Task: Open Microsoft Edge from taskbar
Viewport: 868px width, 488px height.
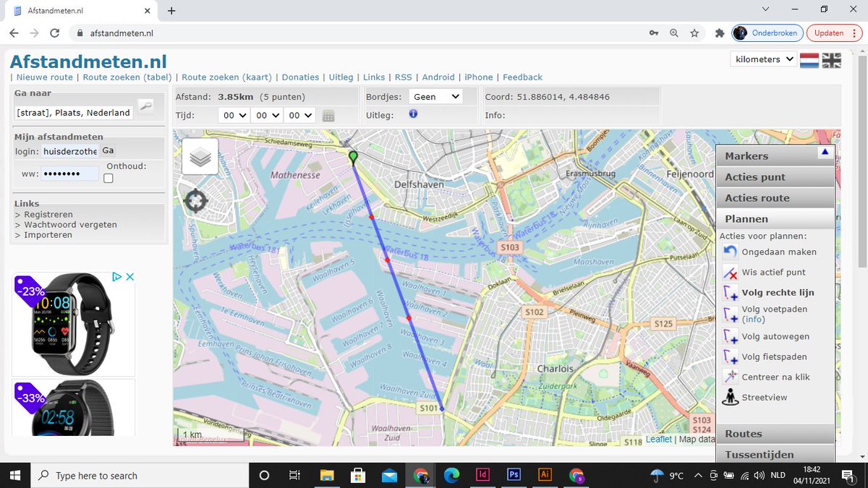Action: (451, 475)
